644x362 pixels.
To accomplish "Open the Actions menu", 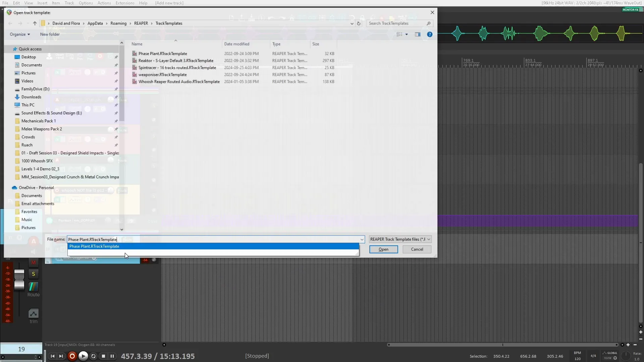I will (x=104, y=3).
